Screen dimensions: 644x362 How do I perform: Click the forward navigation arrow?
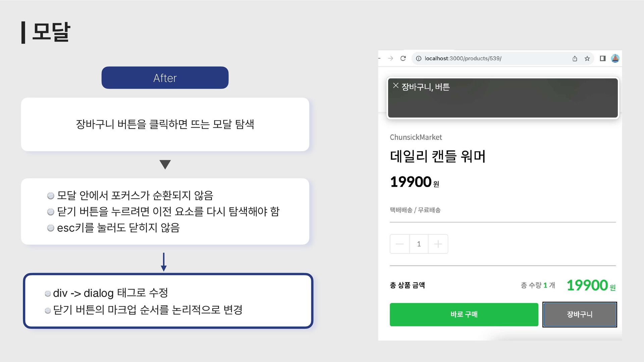390,58
